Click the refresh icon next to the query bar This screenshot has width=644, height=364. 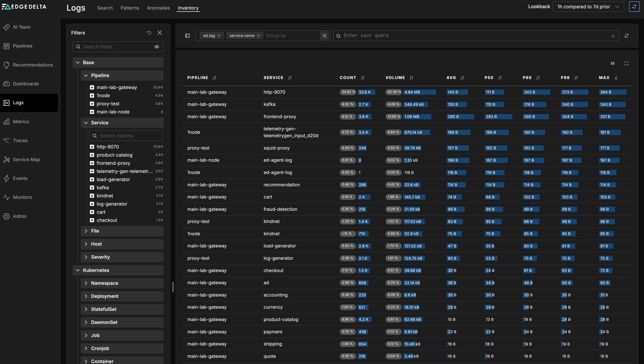(626, 36)
